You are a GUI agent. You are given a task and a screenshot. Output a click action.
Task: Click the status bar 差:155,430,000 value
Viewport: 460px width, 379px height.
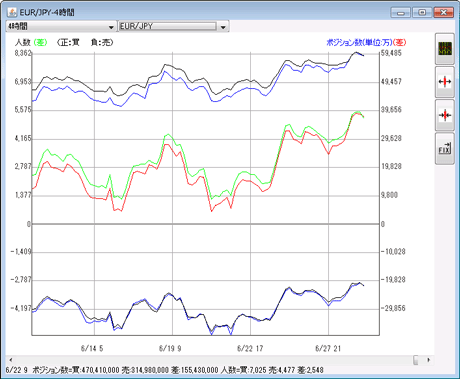pos(195,370)
